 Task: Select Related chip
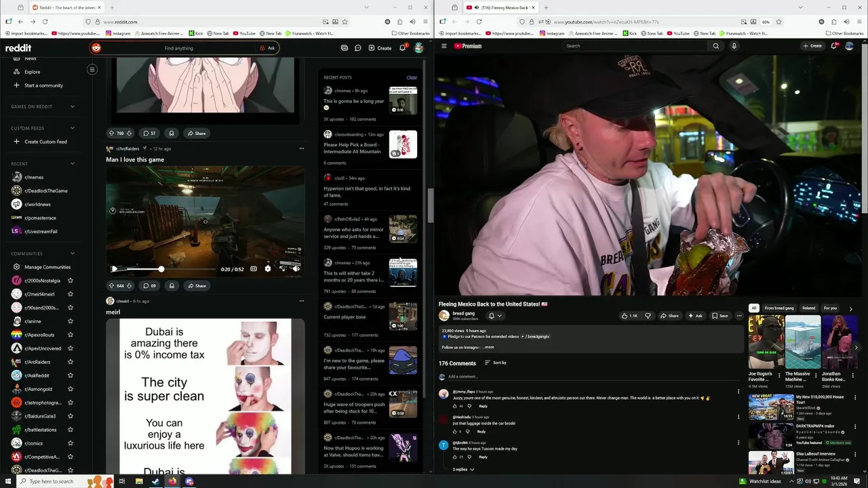(809, 308)
